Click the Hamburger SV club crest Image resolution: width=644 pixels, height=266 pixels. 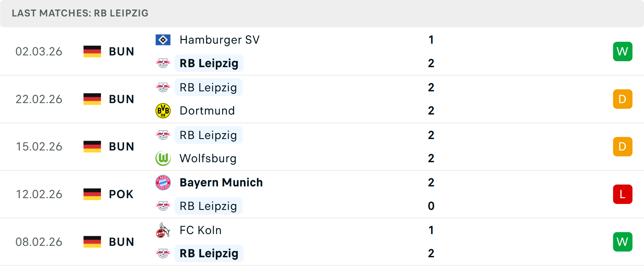[x=163, y=39]
